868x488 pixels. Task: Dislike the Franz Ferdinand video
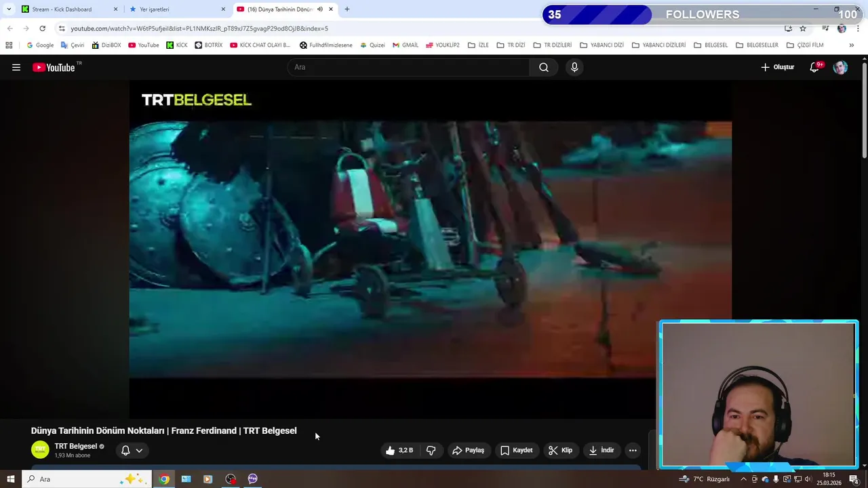[431, 450]
